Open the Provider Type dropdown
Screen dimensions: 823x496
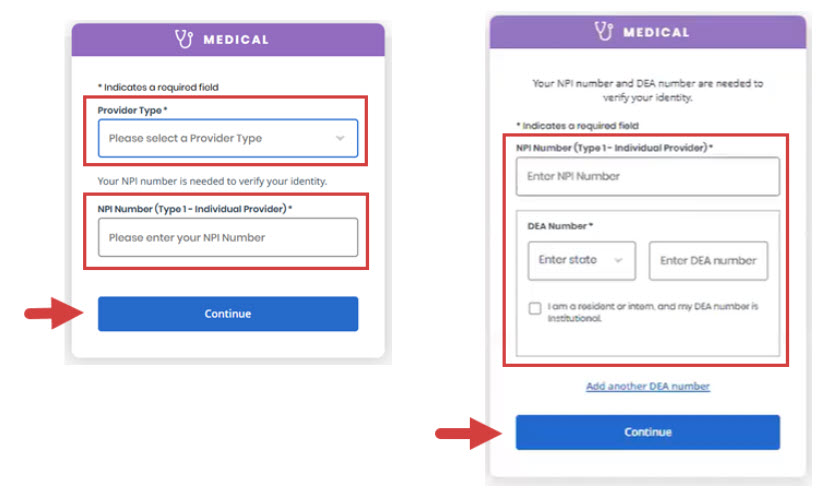227,138
